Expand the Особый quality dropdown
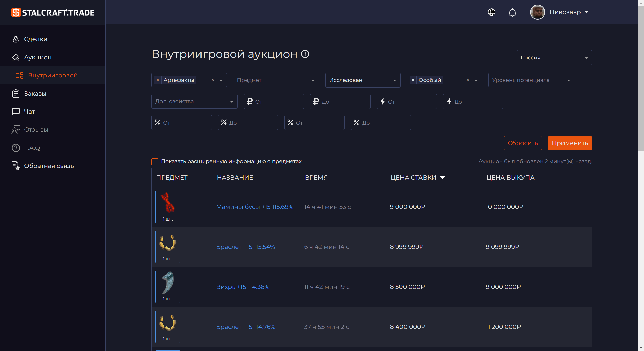The height and width of the screenshot is (351, 644). coord(476,80)
